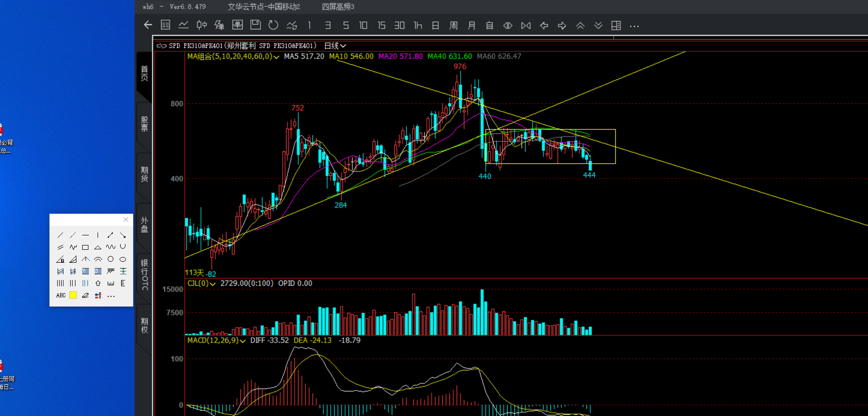Screen dimensions: 868x416
Task: Pick the horizontal line drawing tool
Action: point(85,235)
